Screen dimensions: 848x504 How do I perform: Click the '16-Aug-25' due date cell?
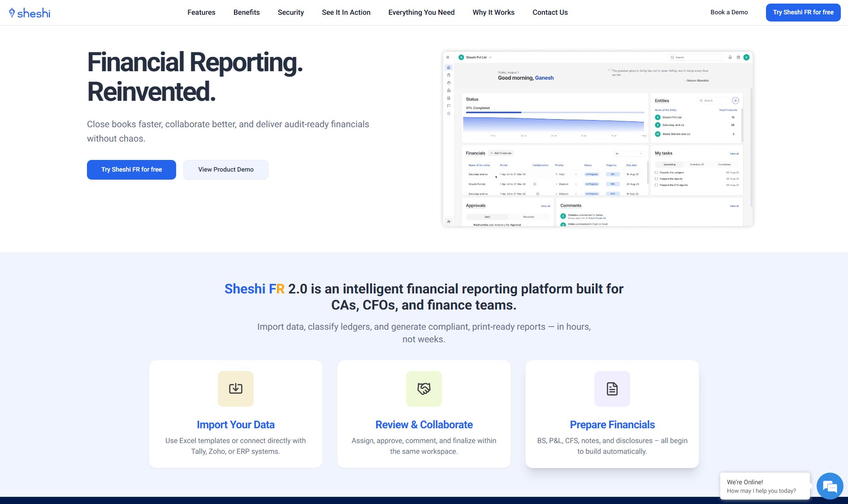632,174
